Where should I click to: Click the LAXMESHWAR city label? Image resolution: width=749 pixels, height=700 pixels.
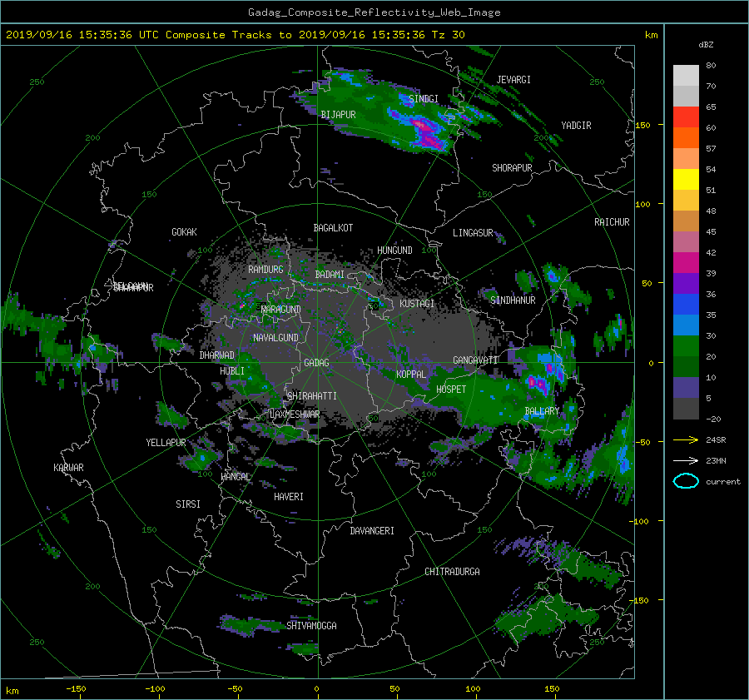point(295,415)
